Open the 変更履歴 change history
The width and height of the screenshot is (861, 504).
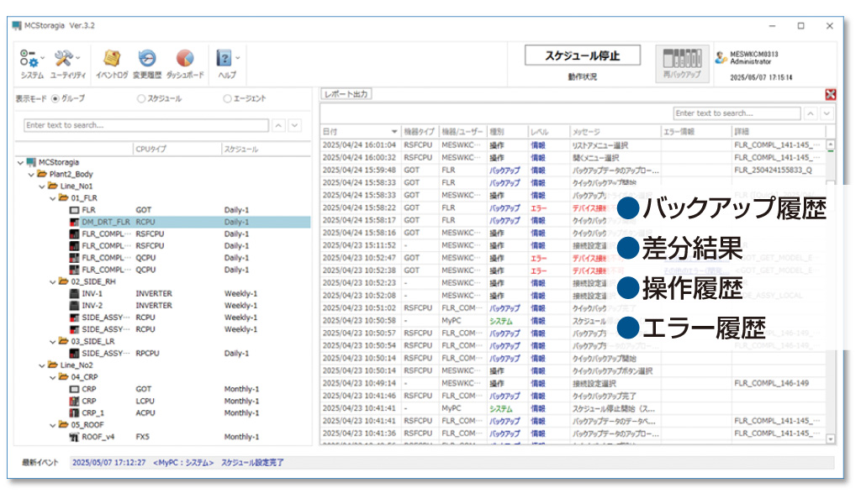[147, 59]
